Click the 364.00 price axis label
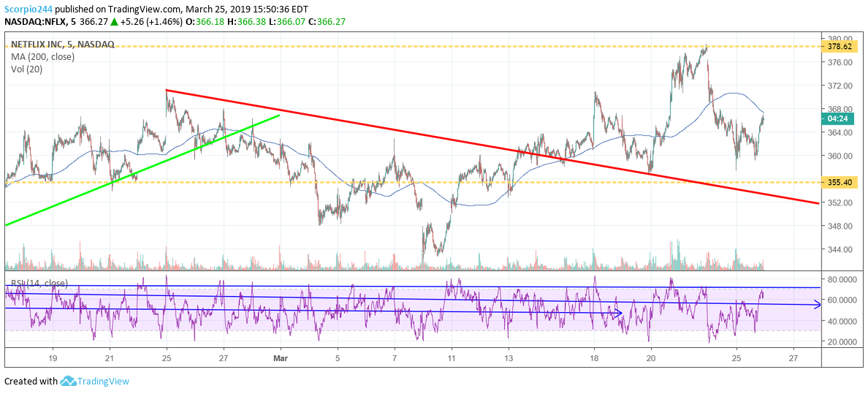This screenshot has height=394, width=868. [840, 132]
